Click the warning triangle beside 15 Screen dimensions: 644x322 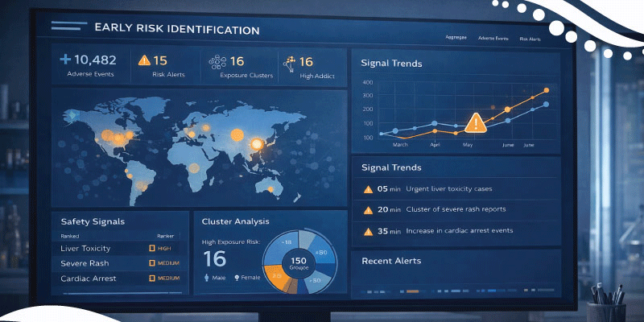coord(144,60)
